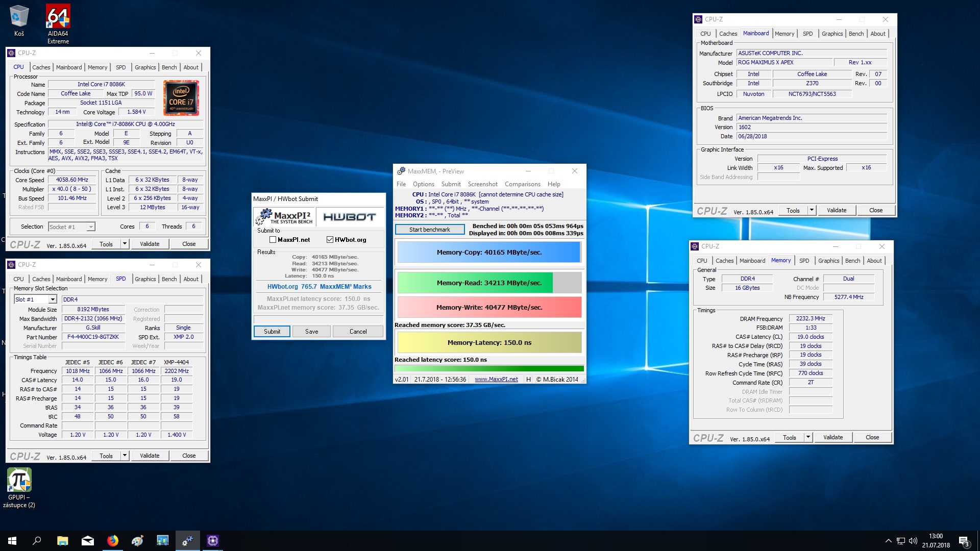
Task: Click the HWbot.org 765.7 MaxxMEM Marks link
Action: point(319,287)
